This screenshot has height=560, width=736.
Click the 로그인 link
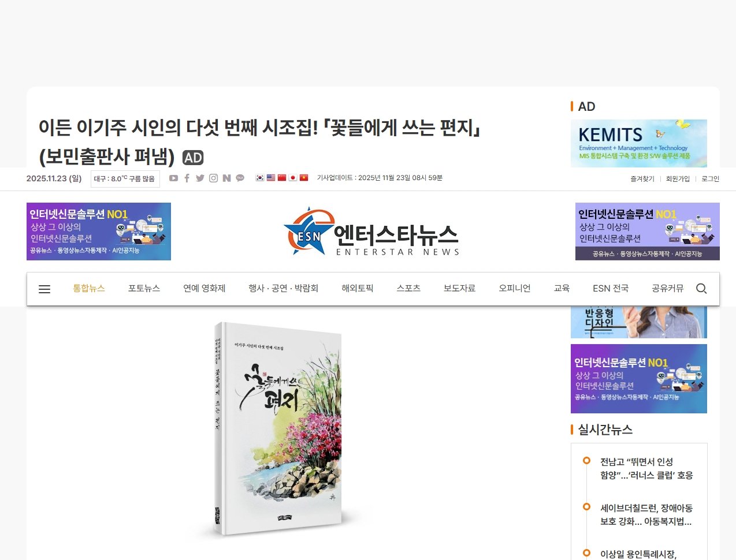(711, 179)
